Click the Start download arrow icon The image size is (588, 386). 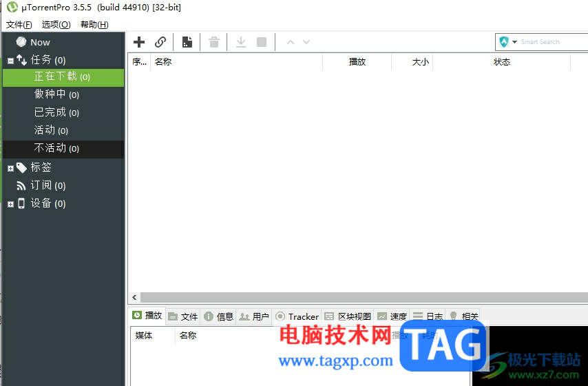(x=241, y=42)
